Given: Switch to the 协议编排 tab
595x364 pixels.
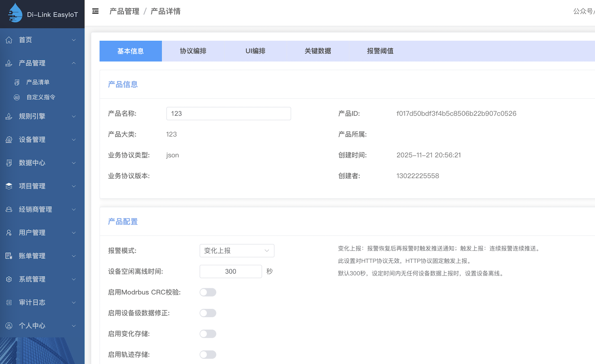Looking at the screenshot, I should click(193, 51).
